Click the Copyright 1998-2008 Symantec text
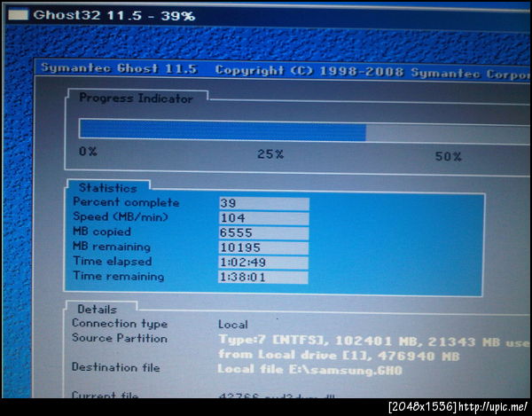Image resolution: width=532 pixels, height=416 pixels. point(373,72)
